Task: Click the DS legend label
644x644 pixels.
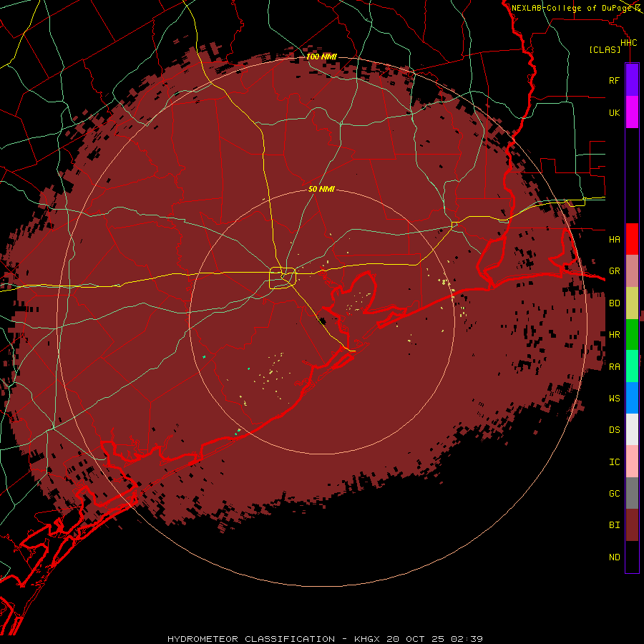Action: pyautogui.click(x=614, y=430)
